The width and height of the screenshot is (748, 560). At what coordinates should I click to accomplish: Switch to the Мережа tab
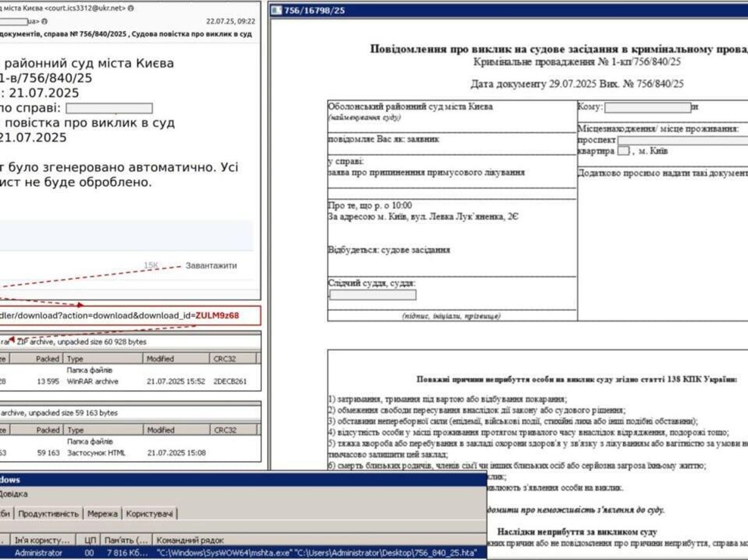(102, 514)
